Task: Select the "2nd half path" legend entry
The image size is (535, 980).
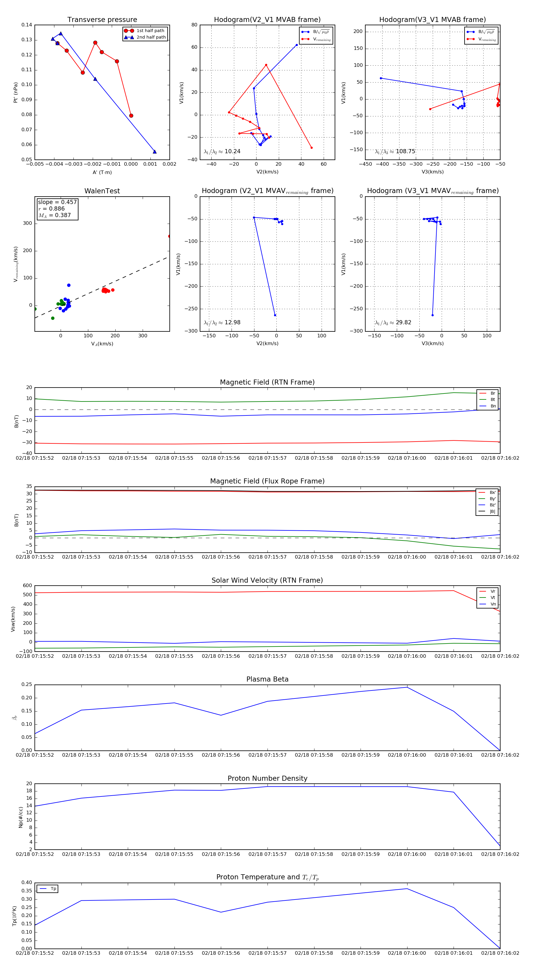Action: tap(145, 37)
